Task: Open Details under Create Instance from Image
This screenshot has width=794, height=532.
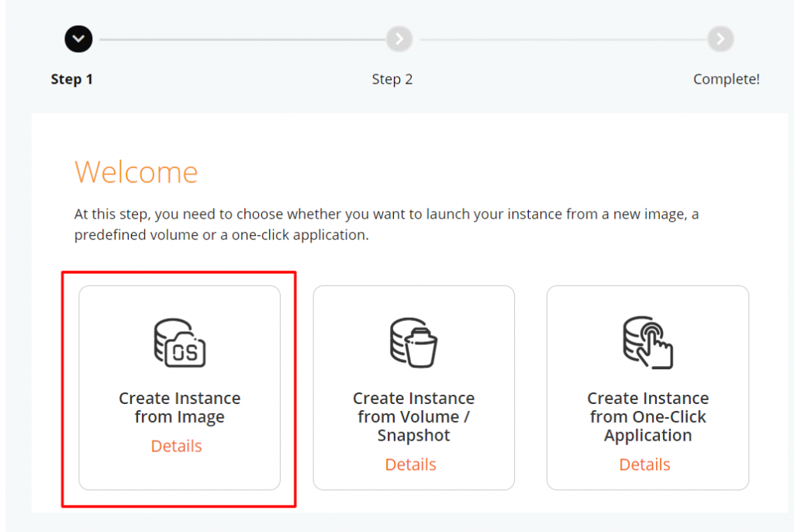Action: (176, 446)
